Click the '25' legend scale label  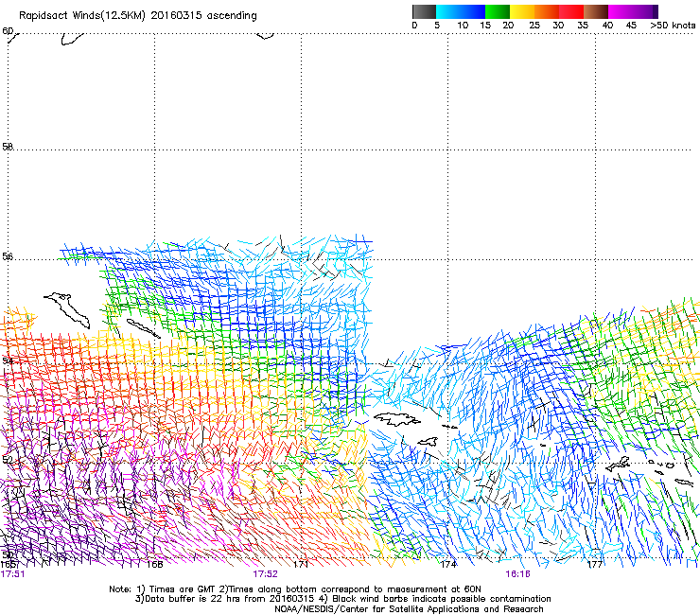[534, 26]
